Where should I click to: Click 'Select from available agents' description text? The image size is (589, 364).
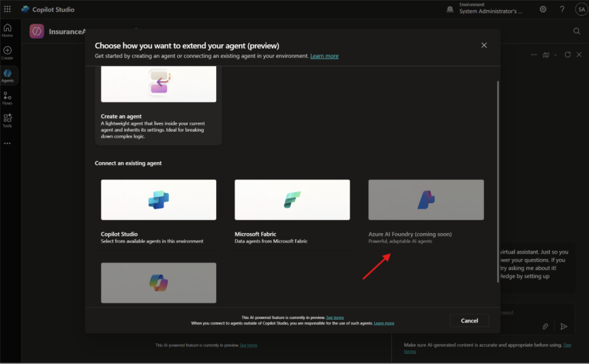coord(152,241)
